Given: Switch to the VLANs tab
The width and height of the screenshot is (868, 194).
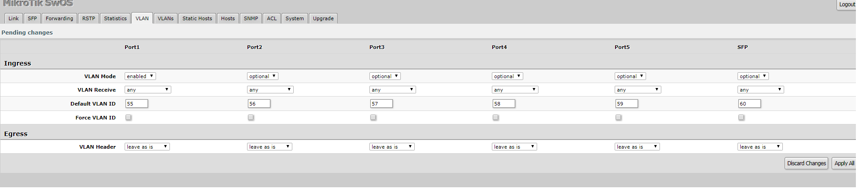Looking at the screenshot, I should pyautogui.click(x=165, y=18).
